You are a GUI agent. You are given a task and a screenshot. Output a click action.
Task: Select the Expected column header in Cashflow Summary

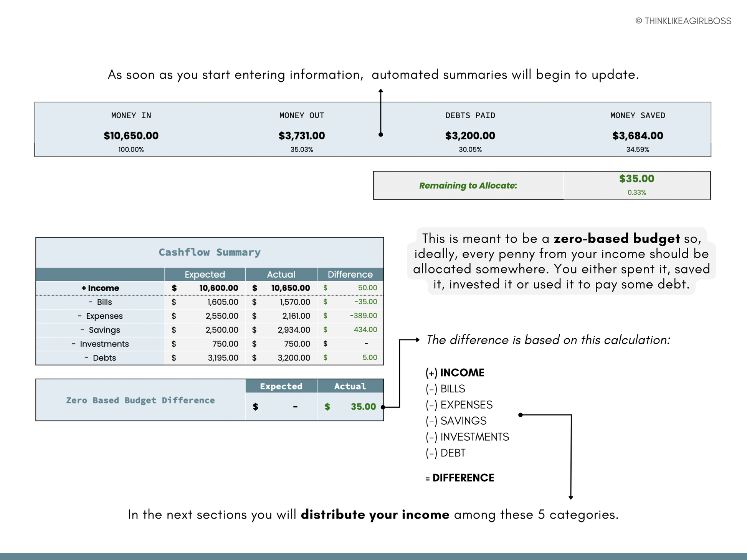(x=205, y=274)
